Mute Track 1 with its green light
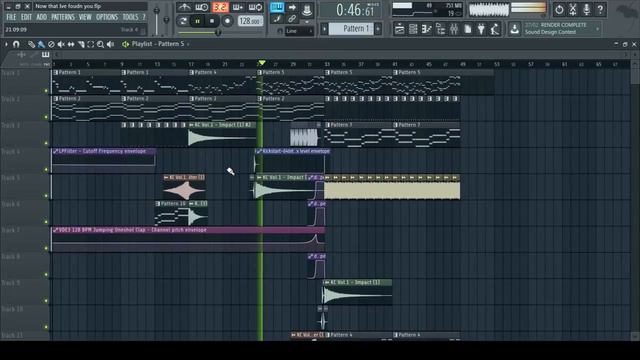Viewport: 640px width, 360px height. [x=46, y=91]
